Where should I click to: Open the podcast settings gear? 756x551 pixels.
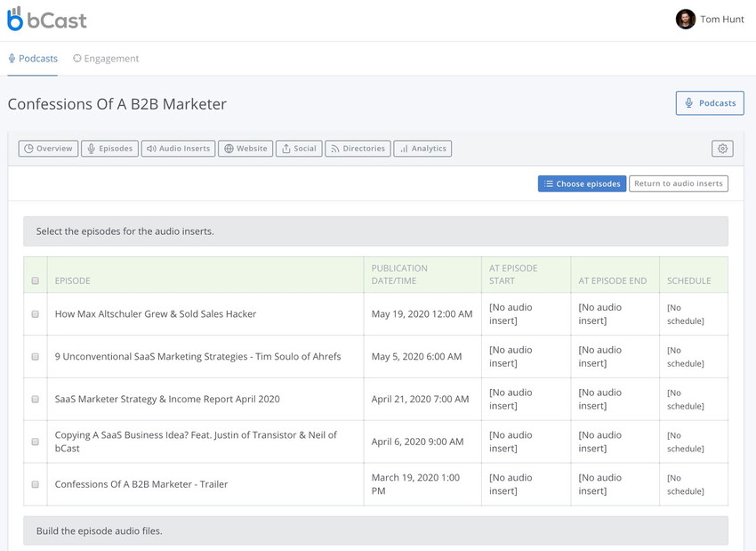tap(722, 148)
